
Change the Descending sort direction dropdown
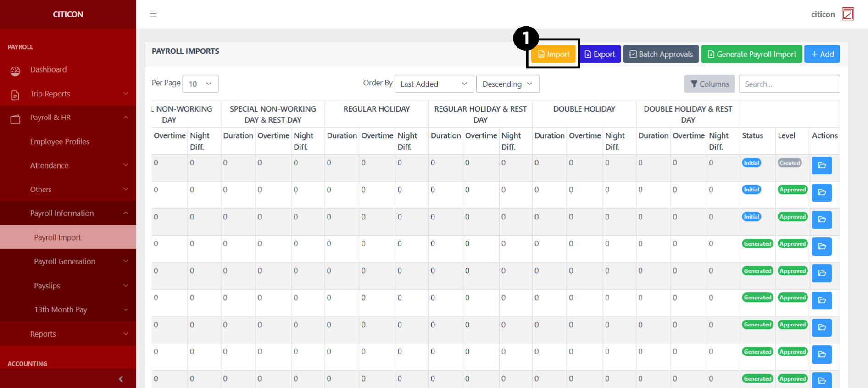507,84
